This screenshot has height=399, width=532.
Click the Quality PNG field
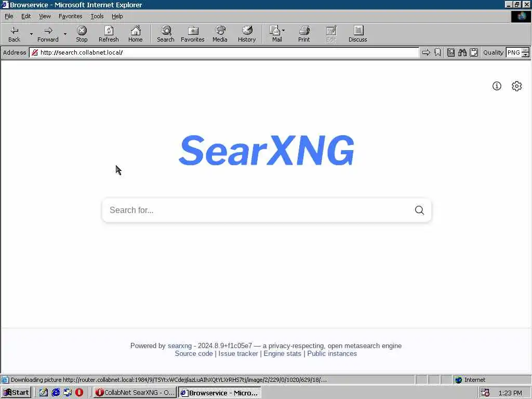click(514, 52)
